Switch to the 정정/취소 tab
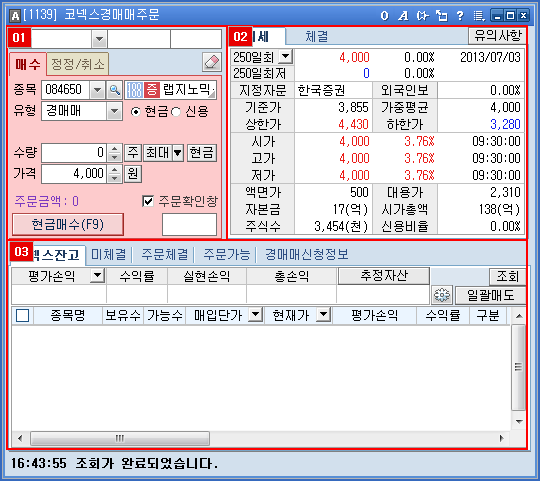Viewport: 540px width, 481px height. [77, 64]
